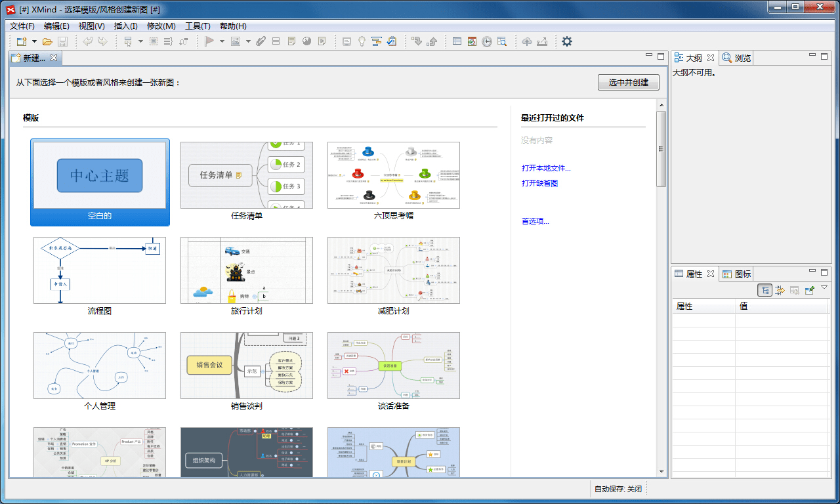Click the insert topic toolbar icon

[x=128, y=41]
